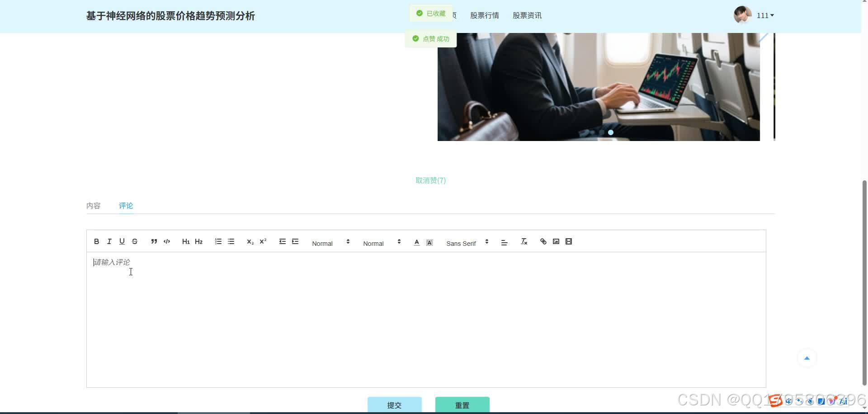Image resolution: width=868 pixels, height=414 pixels.
Task: Insert a blockquote using the quote icon
Action: pos(154,241)
